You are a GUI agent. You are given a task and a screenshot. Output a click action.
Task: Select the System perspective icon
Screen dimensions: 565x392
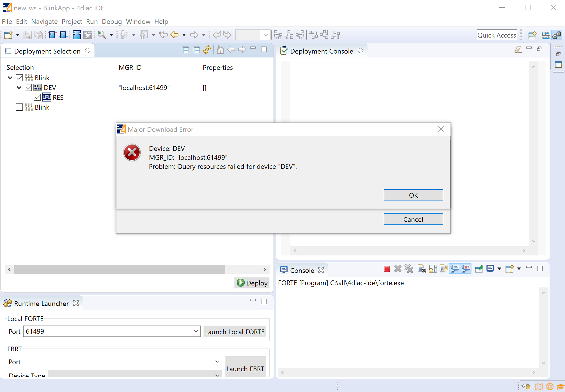[x=545, y=35]
